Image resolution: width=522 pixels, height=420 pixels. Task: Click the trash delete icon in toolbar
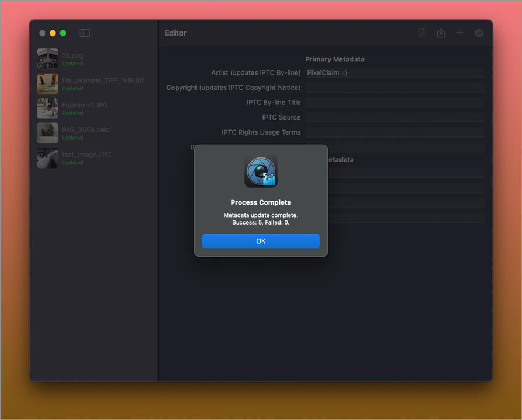tap(422, 33)
